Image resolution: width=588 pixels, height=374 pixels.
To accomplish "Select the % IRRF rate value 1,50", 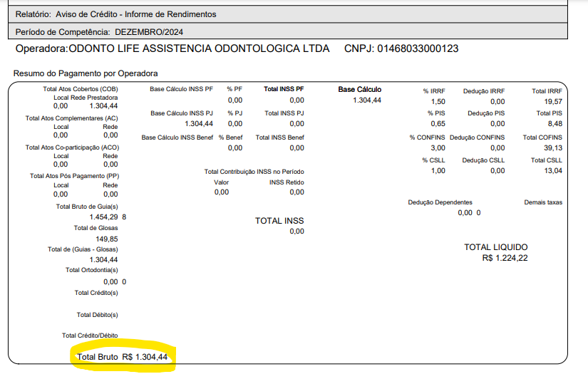I will point(438,102).
